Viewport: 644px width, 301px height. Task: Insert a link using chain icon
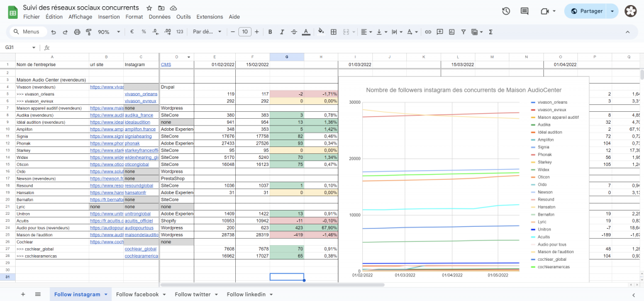[428, 31]
